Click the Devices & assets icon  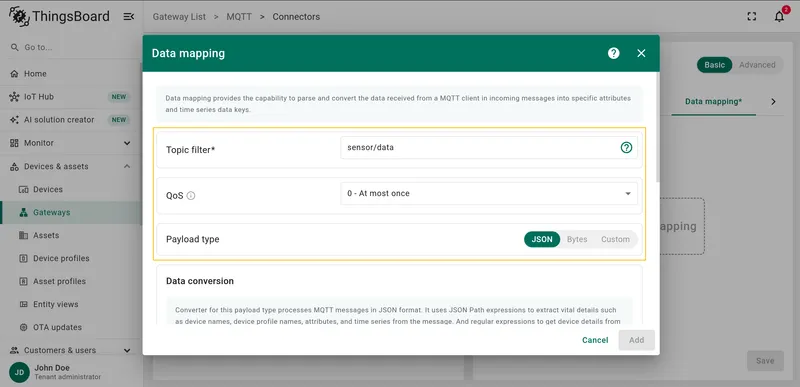click(x=14, y=166)
